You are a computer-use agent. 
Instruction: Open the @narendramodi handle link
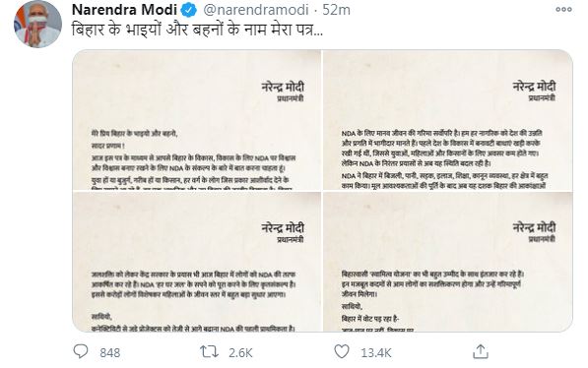point(256,10)
